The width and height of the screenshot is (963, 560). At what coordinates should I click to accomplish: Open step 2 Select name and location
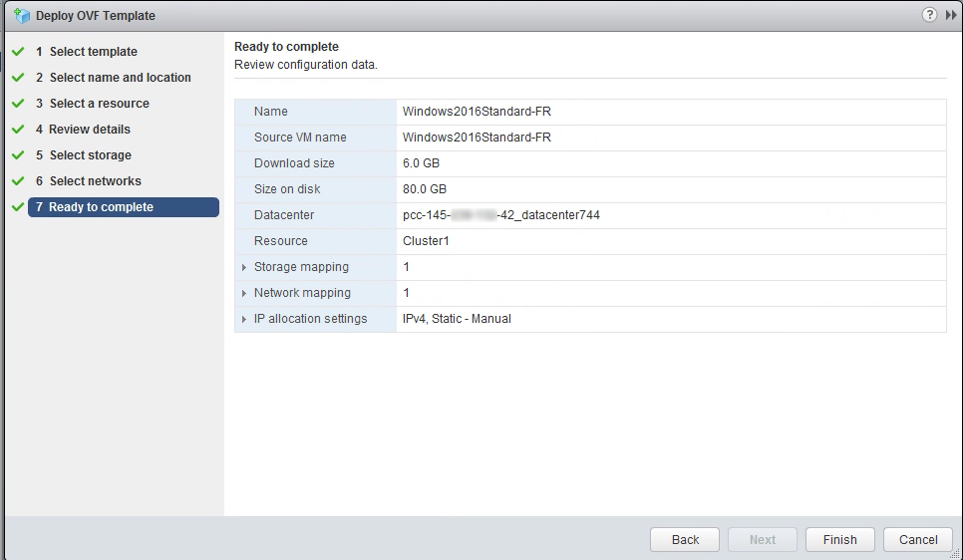point(120,78)
